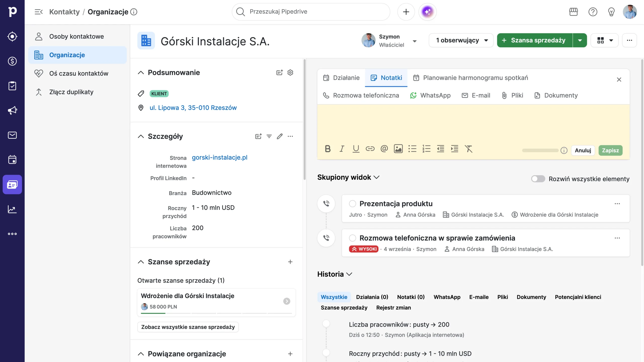This screenshot has width=644, height=362.
Task: Mark Prezentacja produktu as done
Action: (352, 204)
